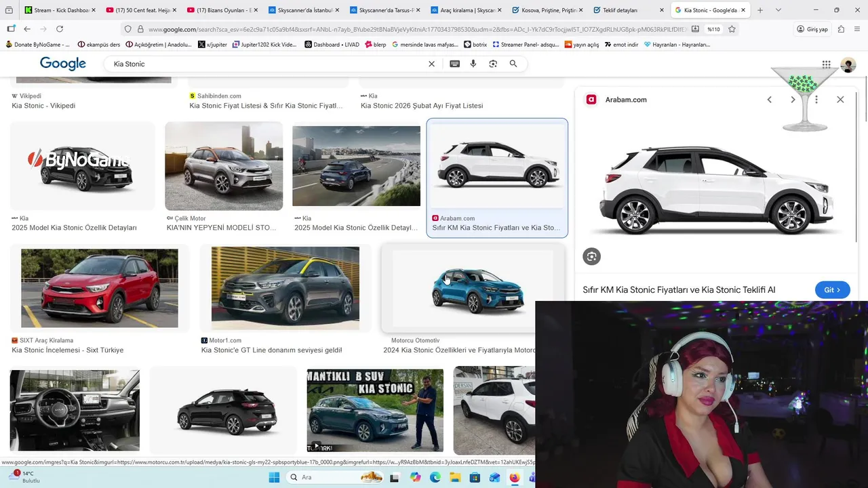Switch to Skyscanner'da İstanbul tab
Viewport: 868px width, 488px height.
point(304,10)
